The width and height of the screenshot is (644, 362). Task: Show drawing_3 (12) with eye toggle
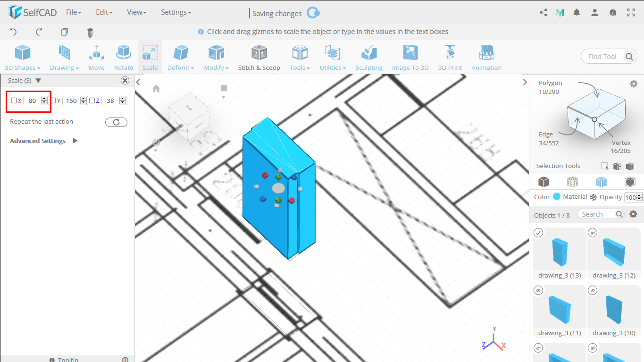[593, 233]
